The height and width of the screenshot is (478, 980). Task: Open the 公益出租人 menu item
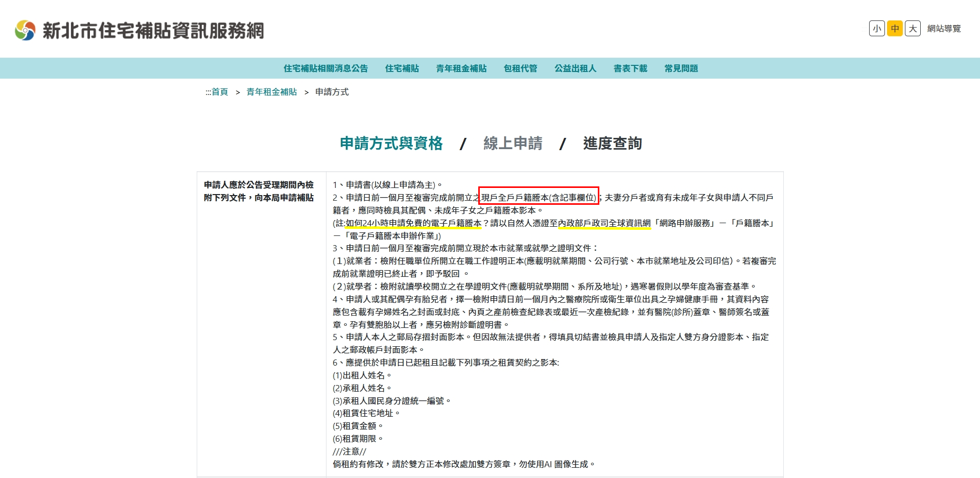575,68
